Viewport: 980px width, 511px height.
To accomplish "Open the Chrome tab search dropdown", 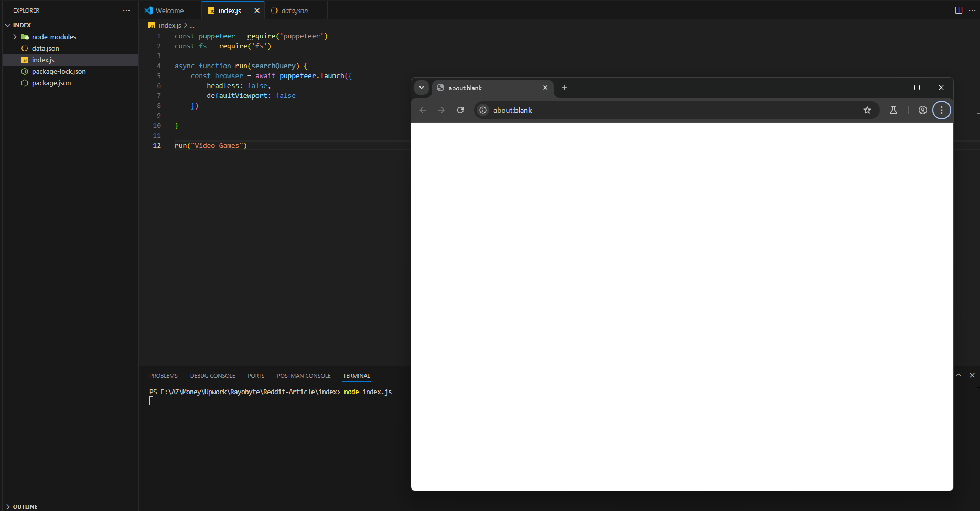I will pyautogui.click(x=422, y=88).
